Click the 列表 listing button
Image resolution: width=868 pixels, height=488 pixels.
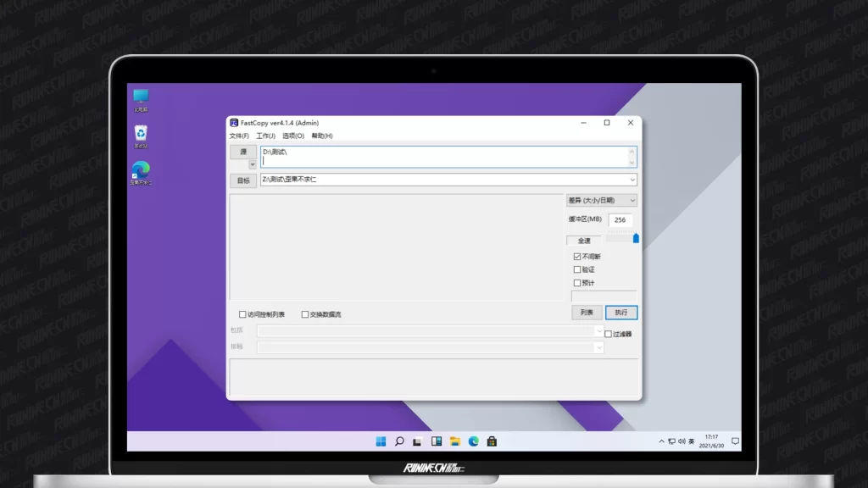pos(587,313)
